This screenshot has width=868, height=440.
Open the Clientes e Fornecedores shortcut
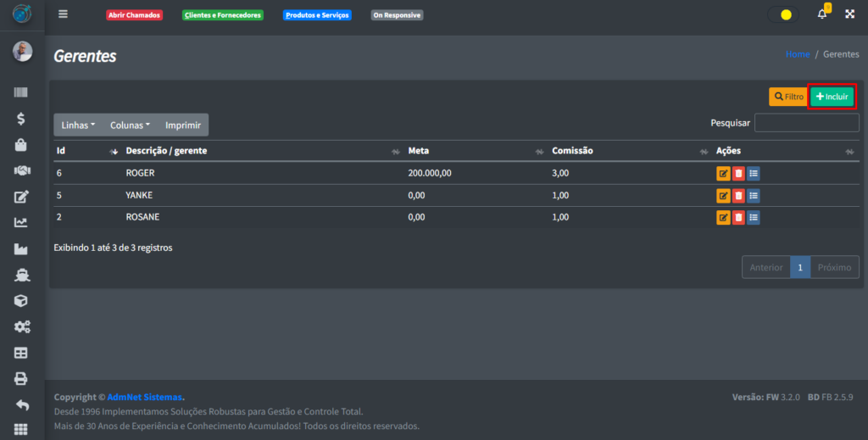[223, 15]
